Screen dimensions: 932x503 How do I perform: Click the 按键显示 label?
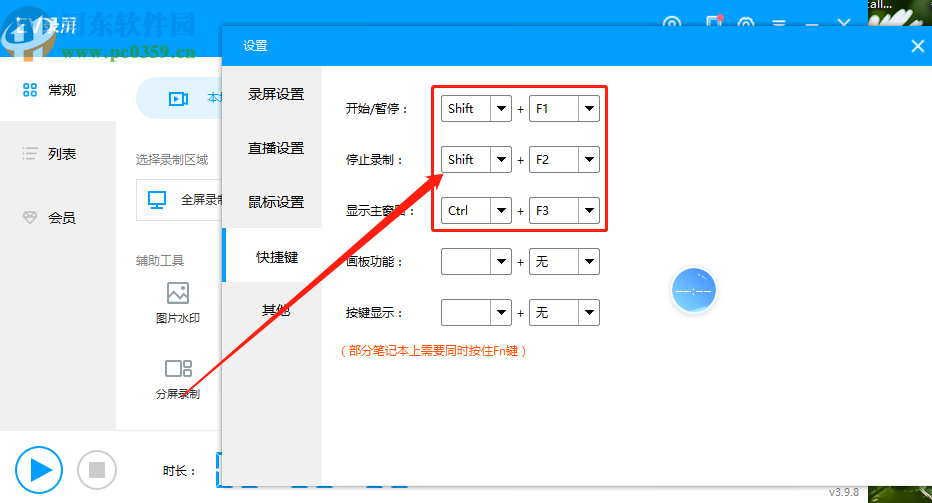pyautogui.click(x=374, y=313)
